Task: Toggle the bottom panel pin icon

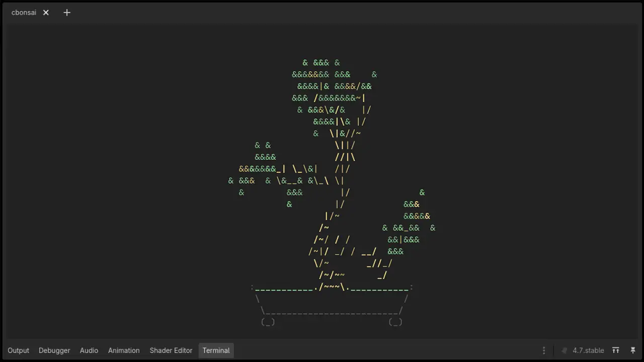Action: [633, 350]
